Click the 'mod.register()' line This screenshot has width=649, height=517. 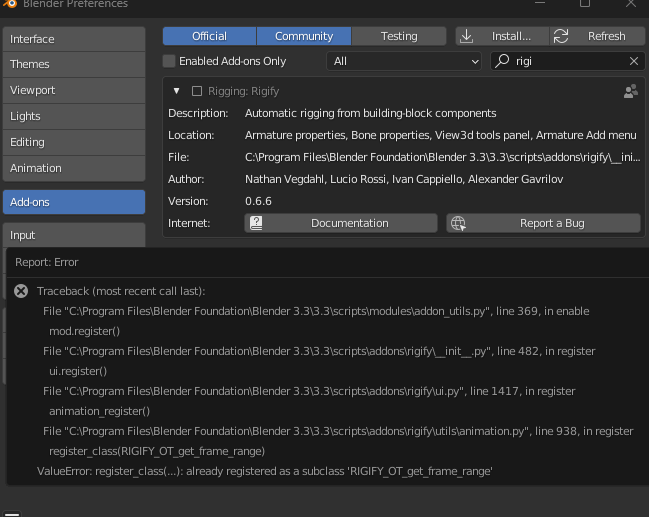click(84, 331)
